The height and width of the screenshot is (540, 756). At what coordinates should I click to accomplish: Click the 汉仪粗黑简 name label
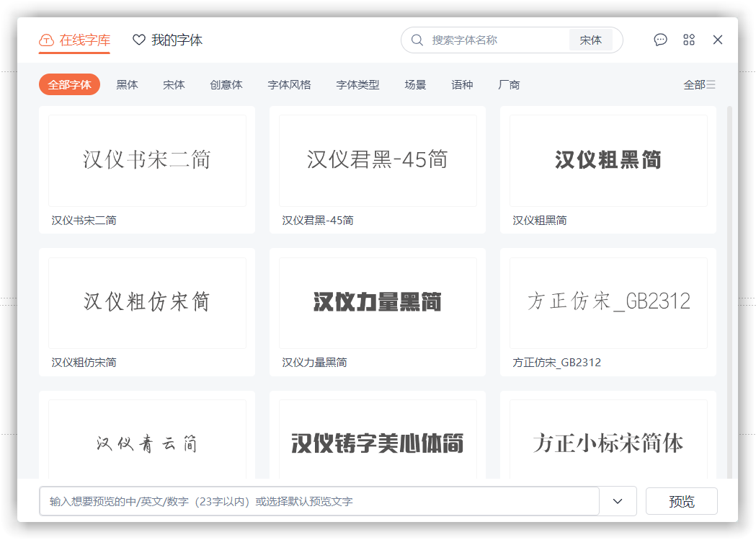[x=540, y=221]
